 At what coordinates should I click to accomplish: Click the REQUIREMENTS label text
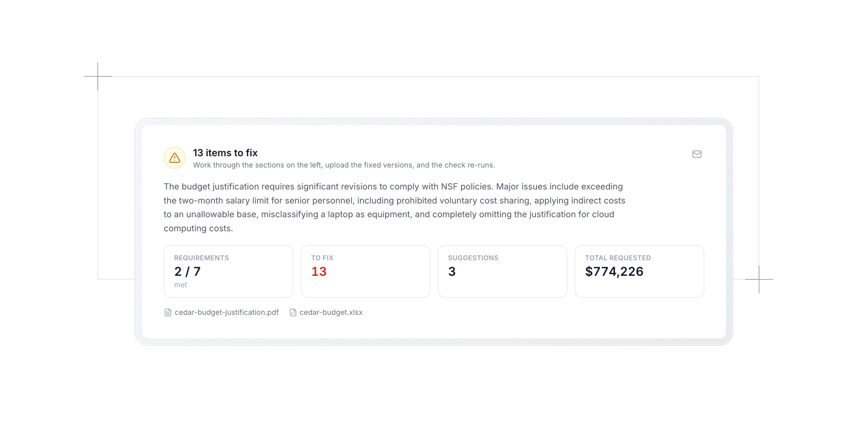click(x=201, y=258)
